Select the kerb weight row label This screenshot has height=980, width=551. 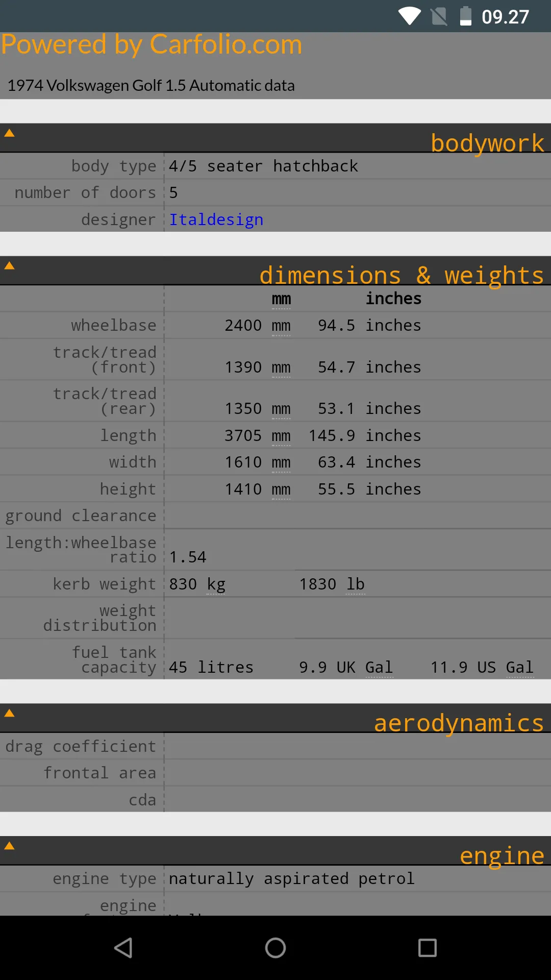105,584
